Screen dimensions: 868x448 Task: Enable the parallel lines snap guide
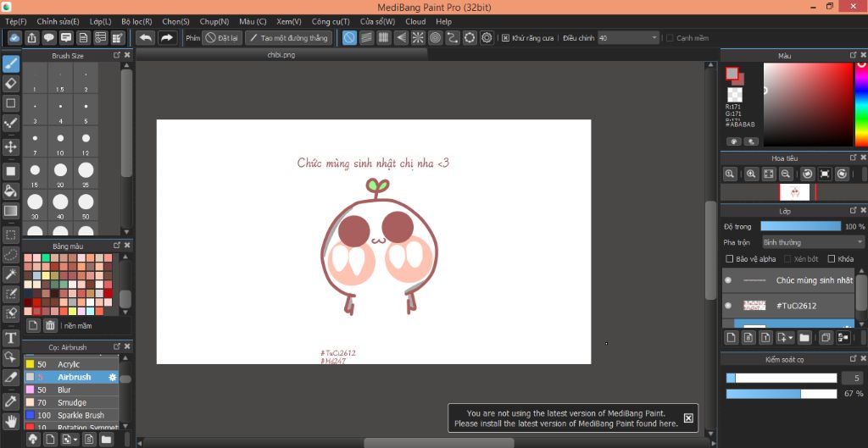366,37
